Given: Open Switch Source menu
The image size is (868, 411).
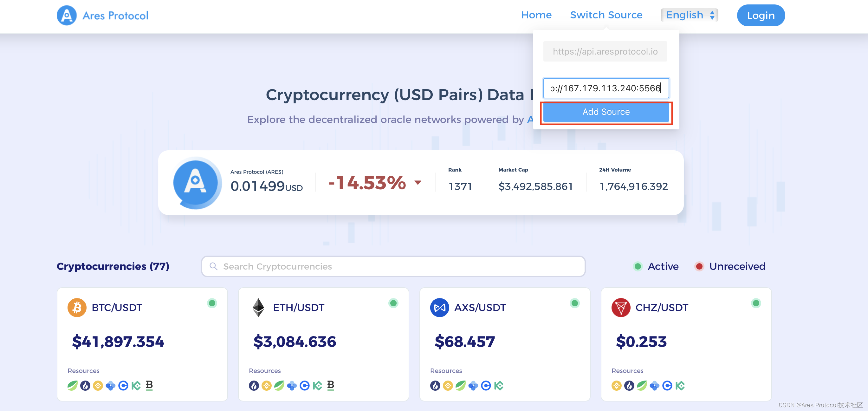Looking at the screenshot, I should tap(606, 15).
